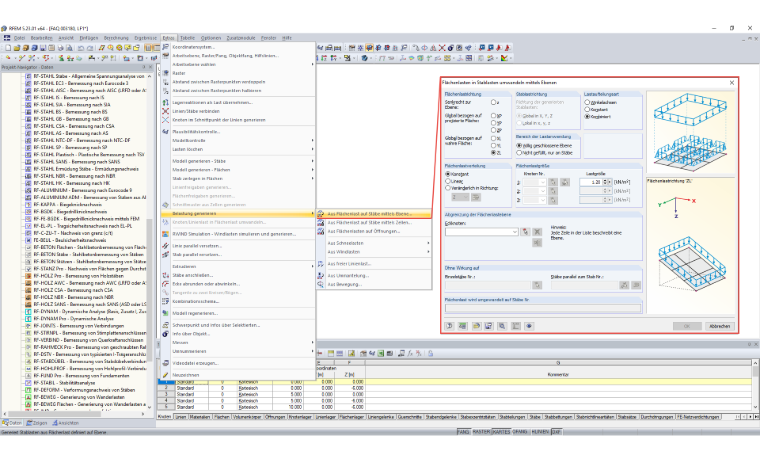
Task: Click the Undo arrow in toolbar
Action: point(81,48)
